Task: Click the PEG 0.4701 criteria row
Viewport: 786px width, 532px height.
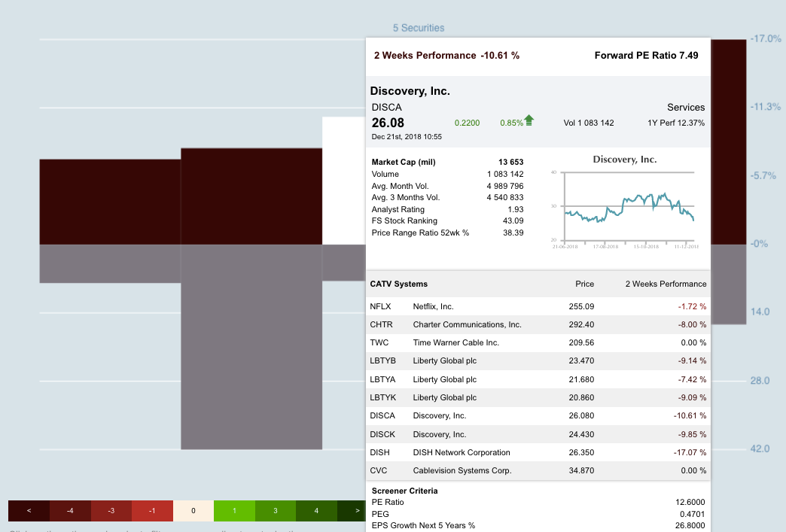Action: (x=538, y=514)
